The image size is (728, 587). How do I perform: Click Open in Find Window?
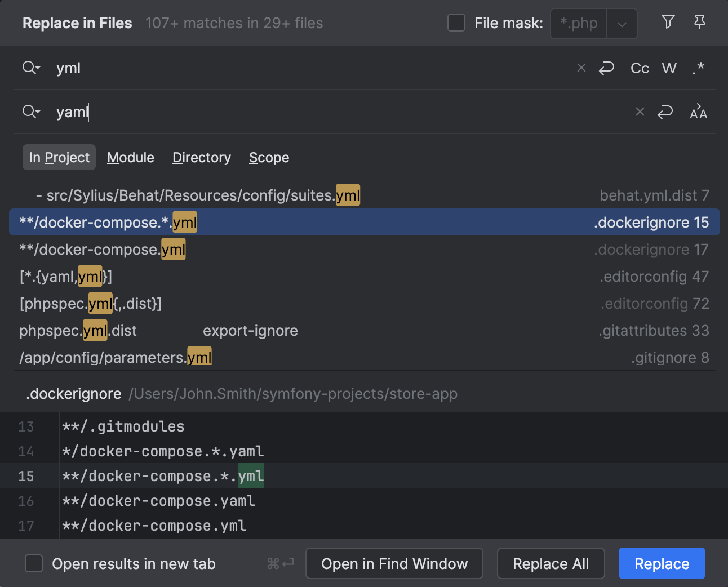point(394,563)
